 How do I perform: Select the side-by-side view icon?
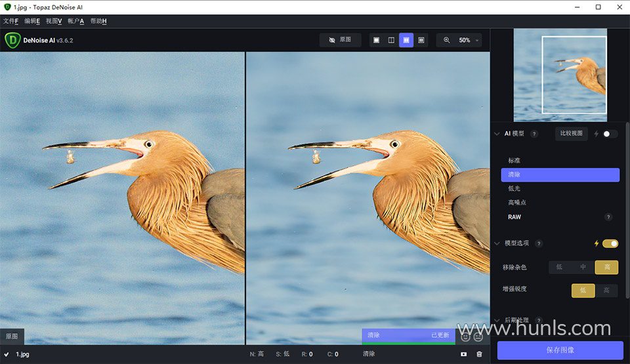(x=406, y=40)
